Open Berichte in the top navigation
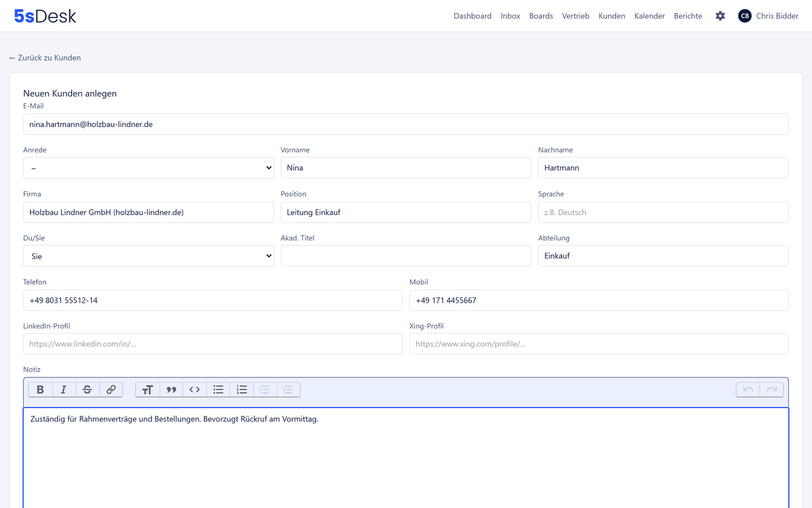Viewport: 812px width, 508px height. click(x=688, y=16)
